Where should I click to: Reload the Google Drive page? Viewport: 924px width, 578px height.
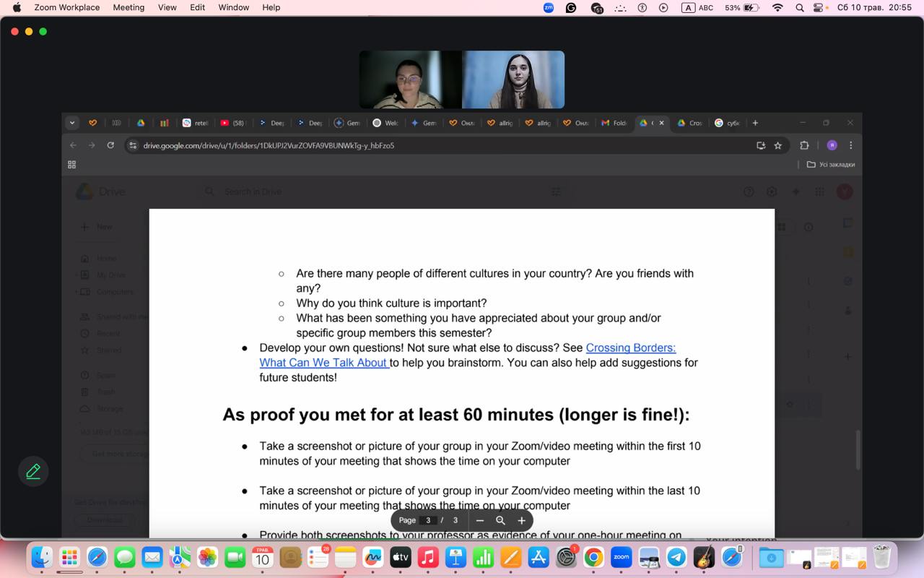tap(110, 145)
